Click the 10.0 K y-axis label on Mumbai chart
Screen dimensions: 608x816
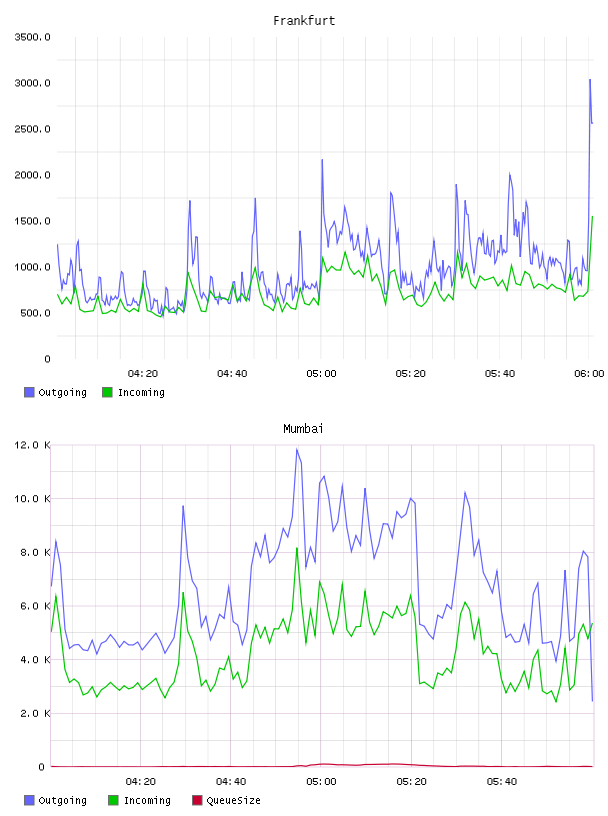click(x=32, y=499)
